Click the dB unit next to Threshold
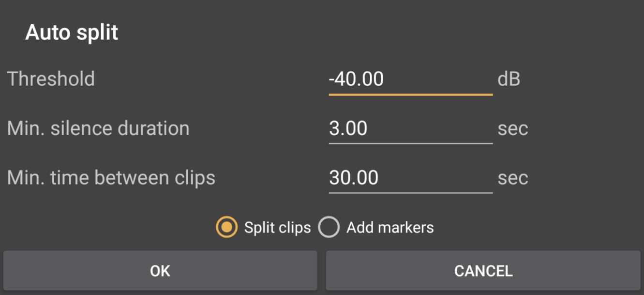Image resolution: width=644 pixels, height=295 pixels. click(x=509, y=79)
